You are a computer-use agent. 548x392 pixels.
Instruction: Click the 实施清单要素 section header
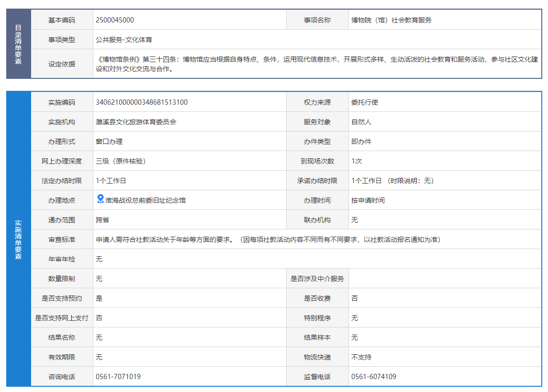[x=19, y=239]
